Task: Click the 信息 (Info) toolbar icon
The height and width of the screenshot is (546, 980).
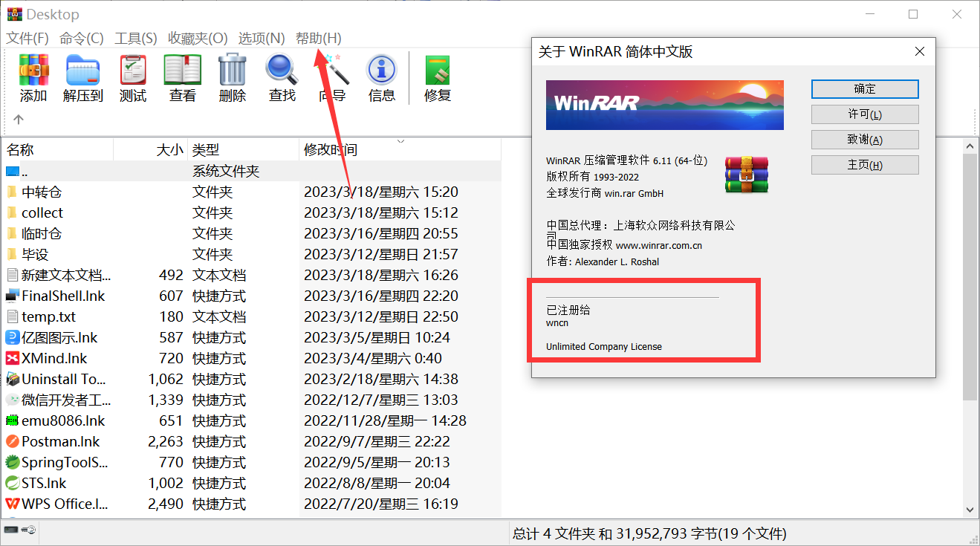Action: [x=382, y=70]
